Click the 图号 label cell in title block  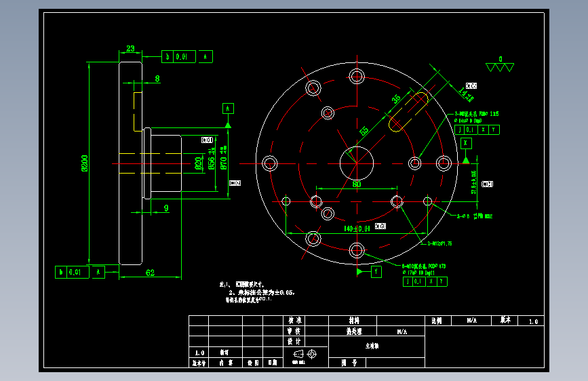point(348,363)
